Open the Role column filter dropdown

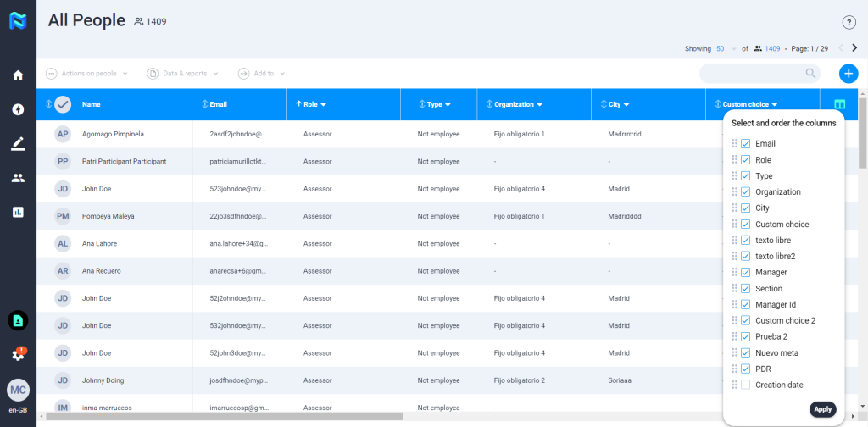tap(324, 105)
